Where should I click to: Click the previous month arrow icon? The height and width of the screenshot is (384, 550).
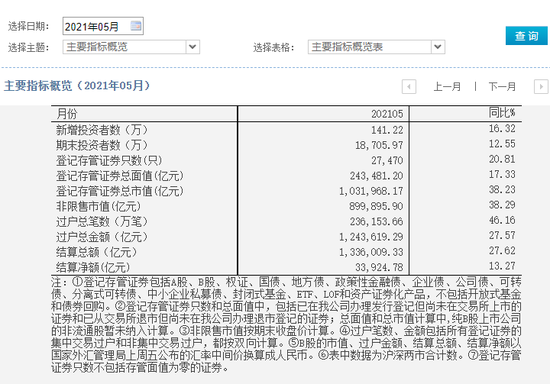409,87
